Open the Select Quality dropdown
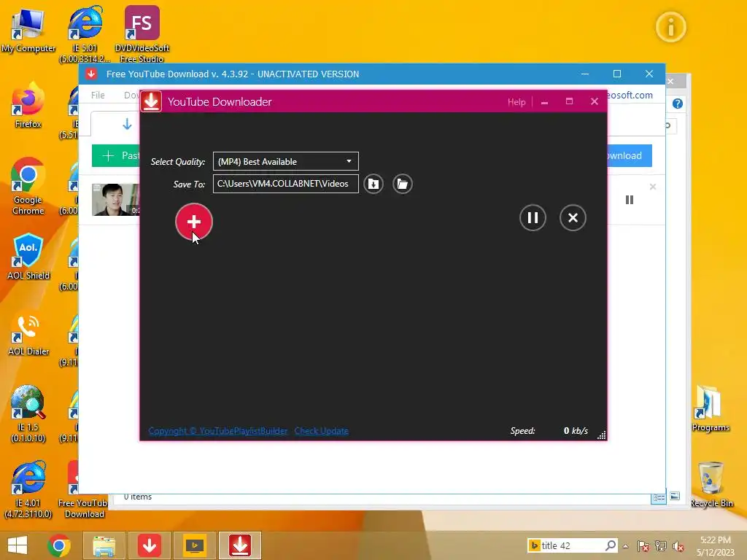Viewport: 747px width, 560px height. (285, 161)
